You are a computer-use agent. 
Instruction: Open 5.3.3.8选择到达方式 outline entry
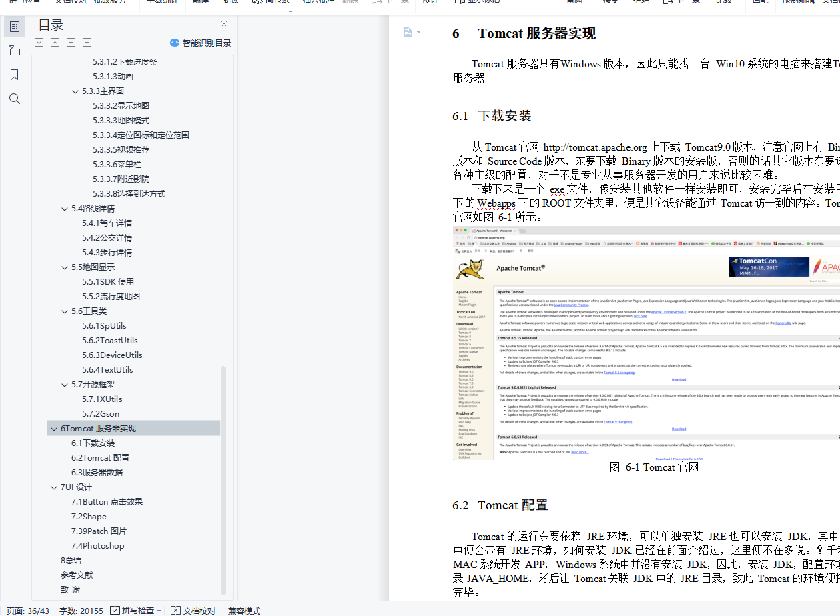129,194
